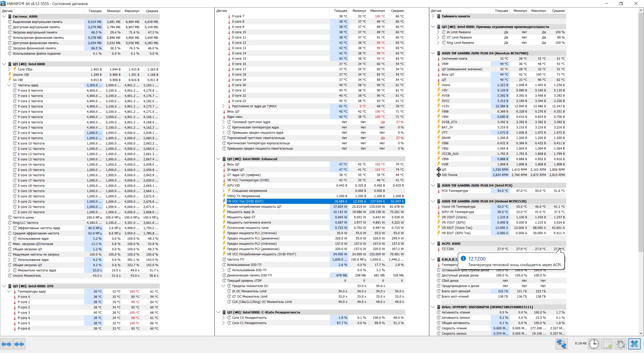Expand the Core VIDs subtree
The image size is (644, 353).
[x=9, y=69]
